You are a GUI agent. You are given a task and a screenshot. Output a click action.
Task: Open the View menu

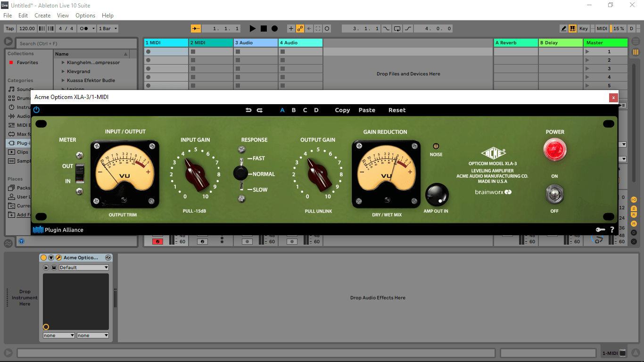63,16
